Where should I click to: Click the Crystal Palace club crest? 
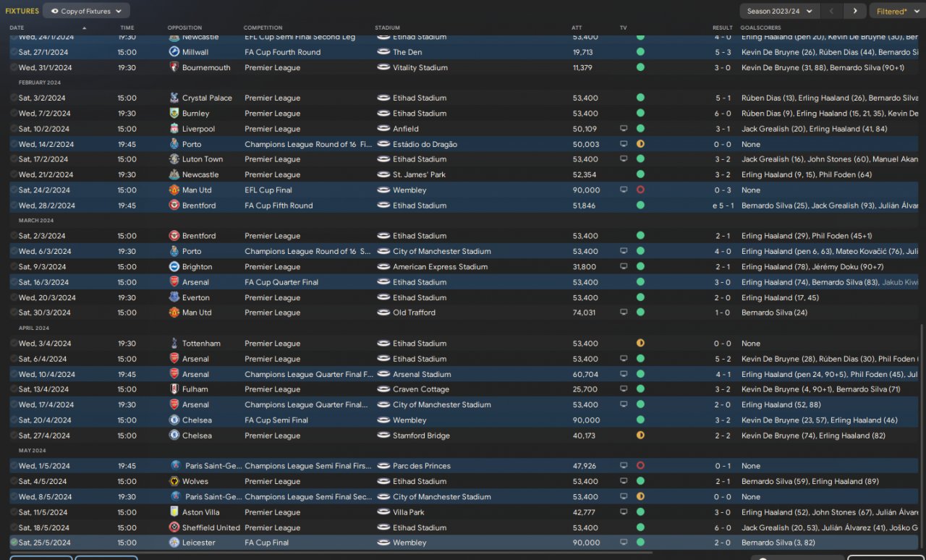coord(174,98)
